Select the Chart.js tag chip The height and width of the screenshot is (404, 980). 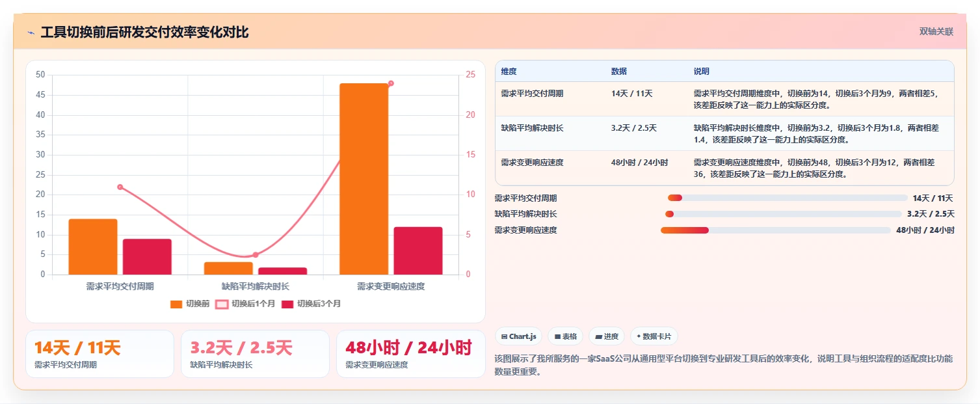(x=519, y=336)
